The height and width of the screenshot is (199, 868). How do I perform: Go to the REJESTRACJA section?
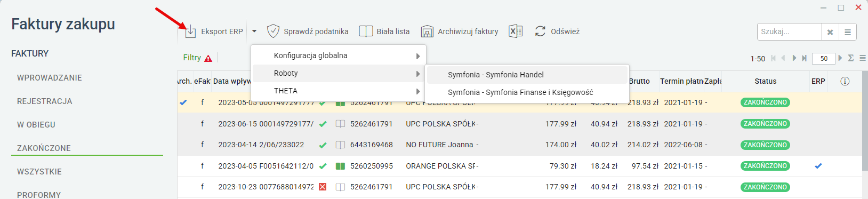coord(44,101)
